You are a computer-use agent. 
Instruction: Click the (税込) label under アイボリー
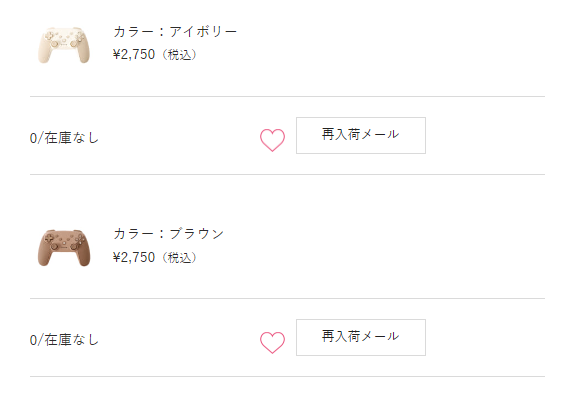pos(180,55)
